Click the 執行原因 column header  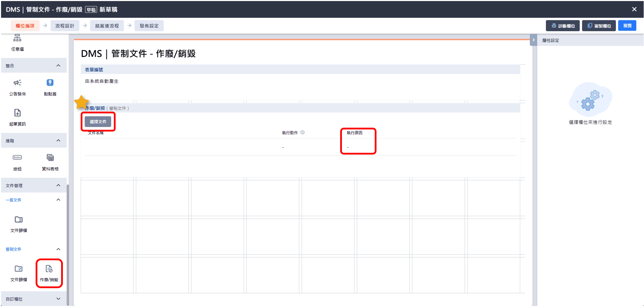(x=354, y=133)
